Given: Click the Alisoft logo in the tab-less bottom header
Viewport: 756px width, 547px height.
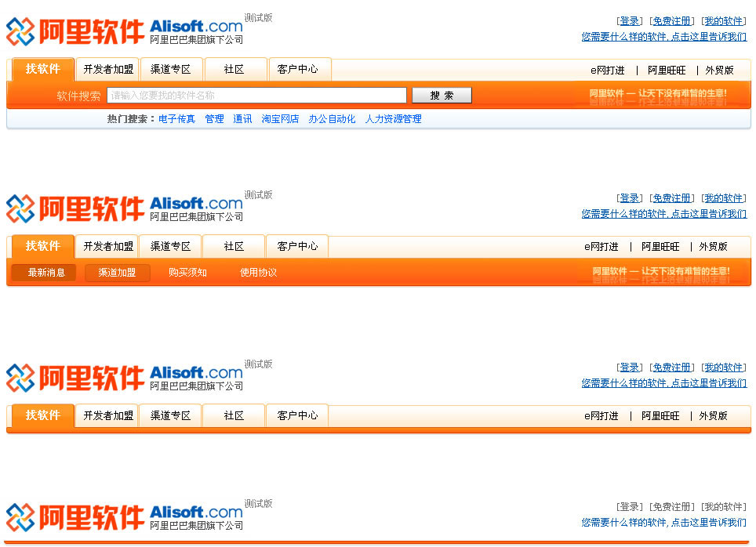Looking at the screenshot, I should click(x=125, y=517).
